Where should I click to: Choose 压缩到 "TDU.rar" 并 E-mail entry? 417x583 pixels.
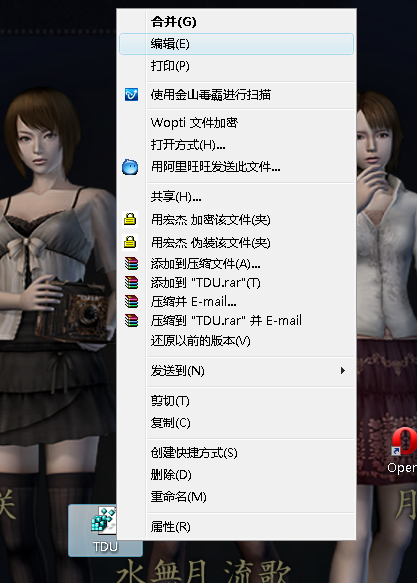point(236,320)
